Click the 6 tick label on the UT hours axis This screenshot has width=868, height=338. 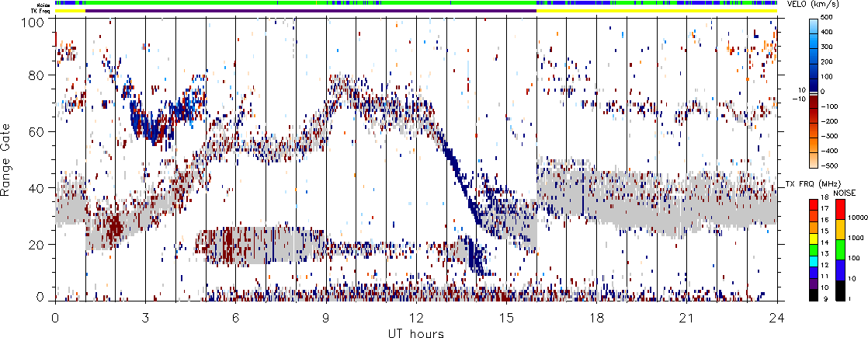coord(235,317)
